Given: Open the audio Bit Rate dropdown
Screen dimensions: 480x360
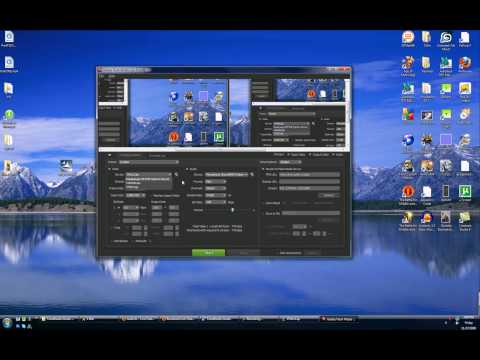Looking at the screenshot, I should (x=215, y=202).
